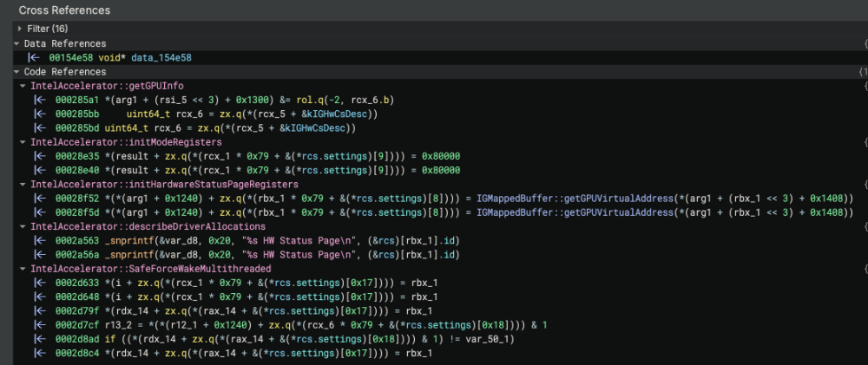
Task: Click var_50_1 in the 0002d8ad line
Action: (490, 339)
